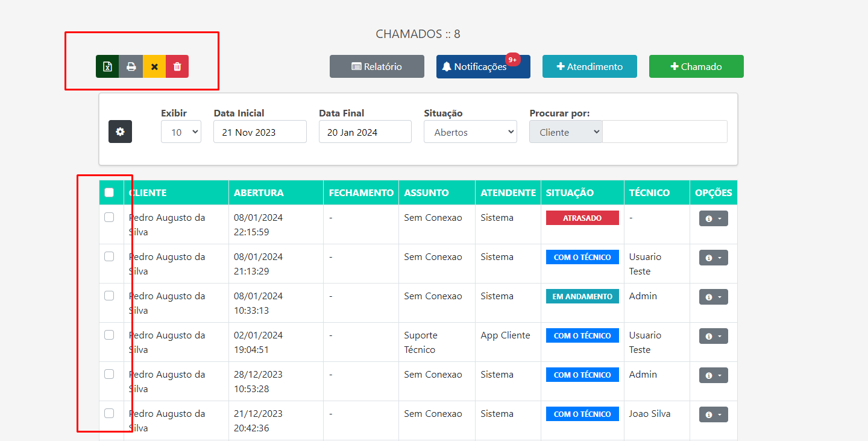Click info options icon for EM ANDAMENTO row
This screenshot has height=441, width=868.
[713, 297]
